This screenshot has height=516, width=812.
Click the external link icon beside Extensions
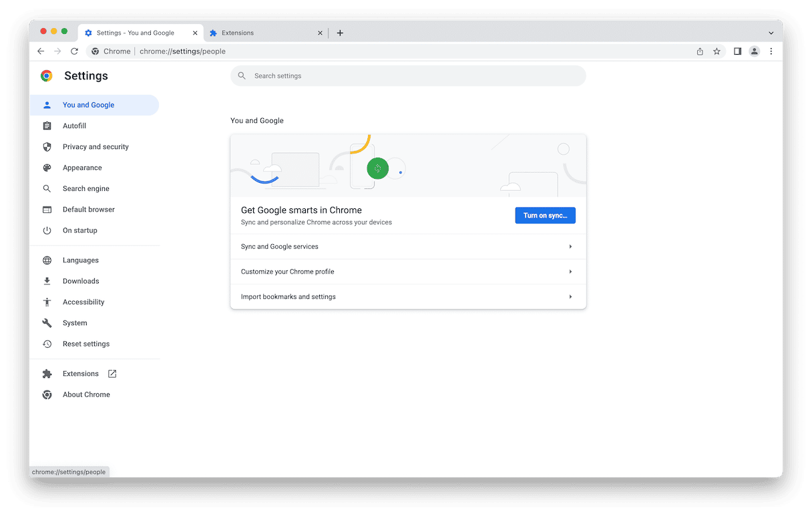(112, 374)
